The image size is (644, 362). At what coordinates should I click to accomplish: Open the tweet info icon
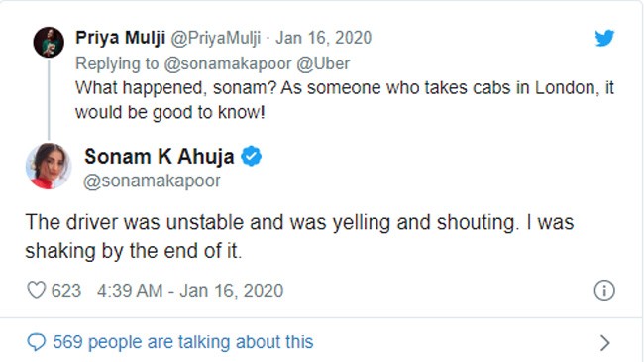tap(604, 290)
